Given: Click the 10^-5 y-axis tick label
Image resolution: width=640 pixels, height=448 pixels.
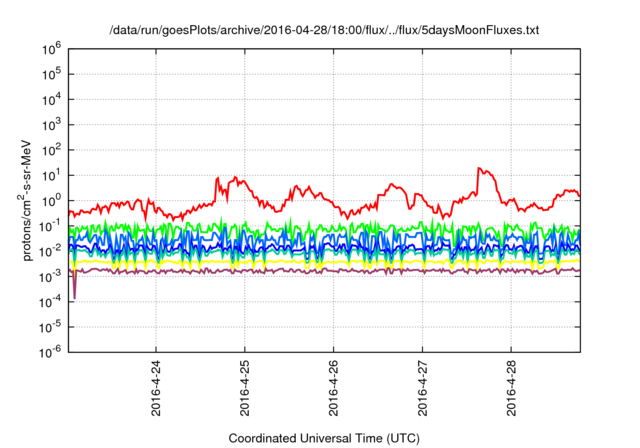Looking at the screenshot, I should click(x=50, y=328).
